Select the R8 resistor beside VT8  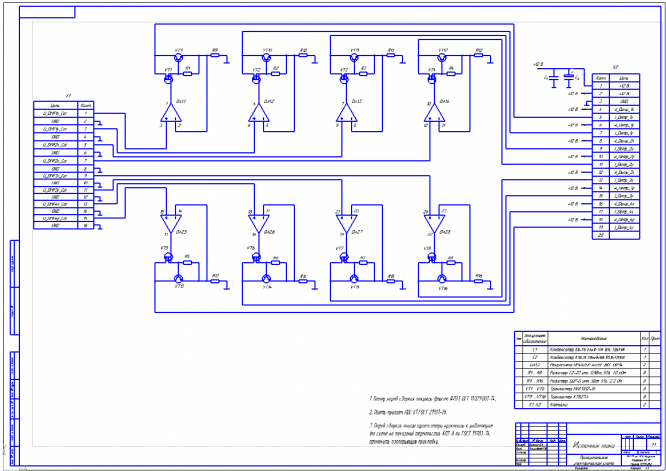pos(452,262)
